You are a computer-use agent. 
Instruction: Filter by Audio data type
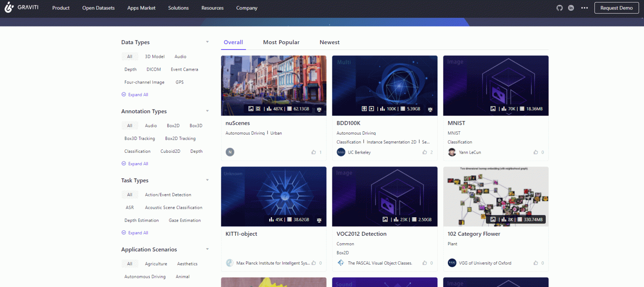click(x=180, y=57)
